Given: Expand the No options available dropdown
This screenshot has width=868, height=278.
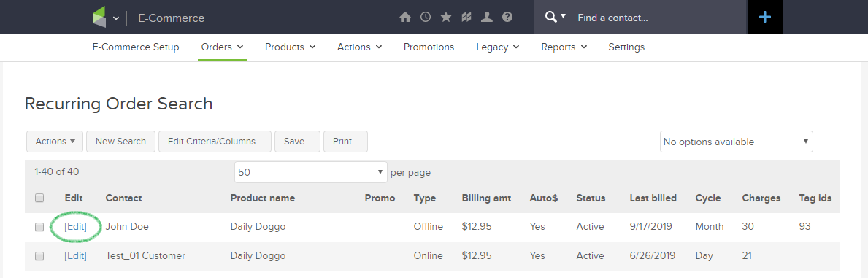Looking at the screenshot, I should click(737, 142).
